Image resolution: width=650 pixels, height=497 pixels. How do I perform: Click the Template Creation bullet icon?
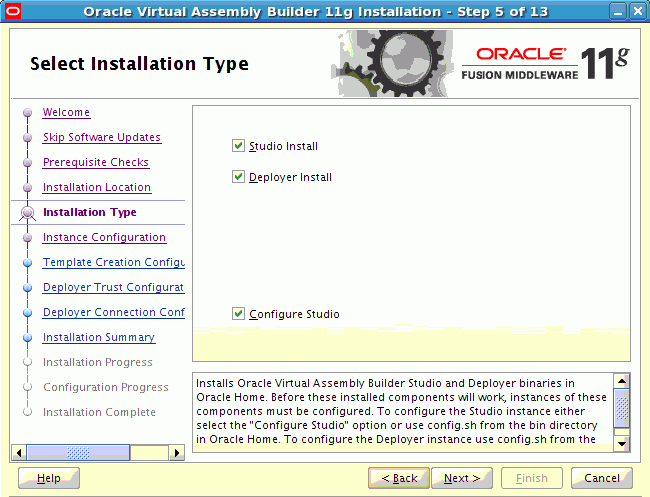pos(28,262)
